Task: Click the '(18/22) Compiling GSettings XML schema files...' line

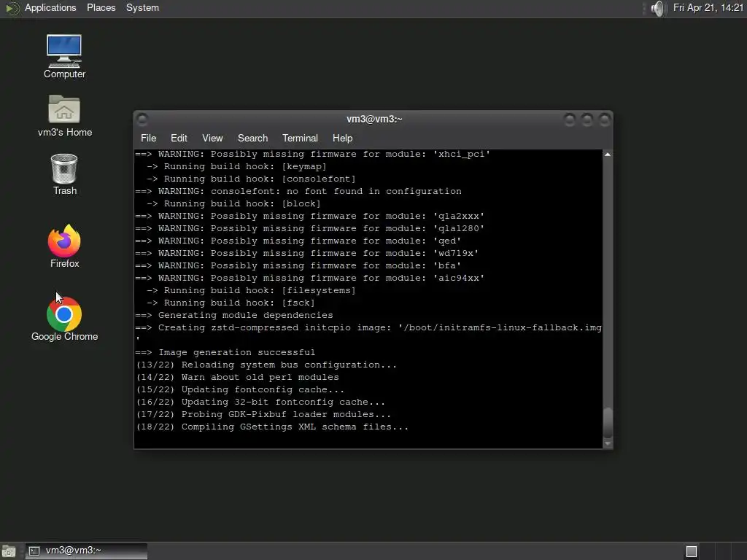Action: point(272,427)
